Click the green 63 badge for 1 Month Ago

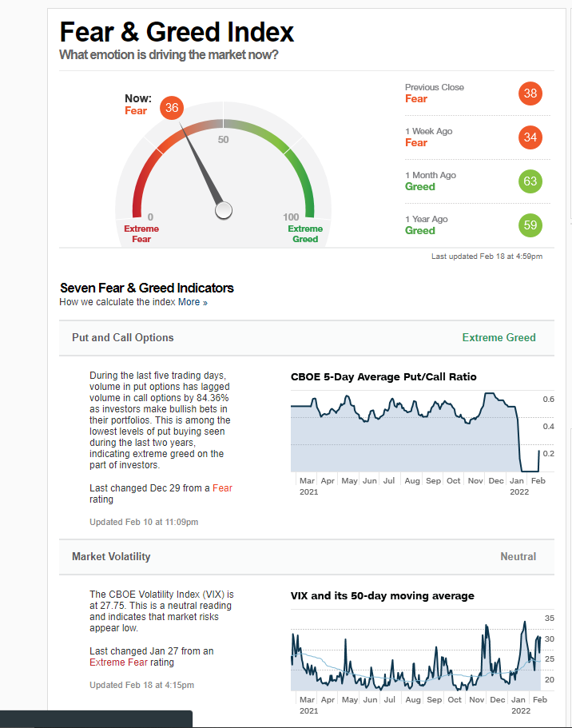(530, 181)
